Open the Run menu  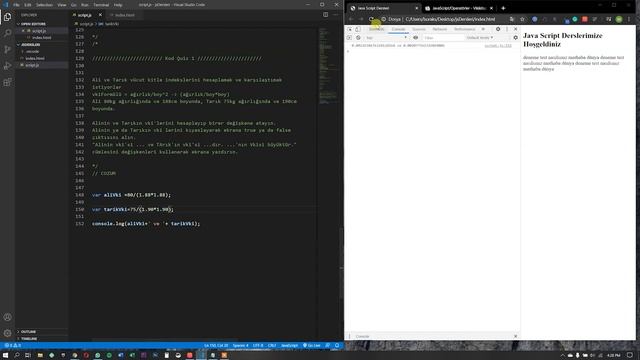[84, 5]
